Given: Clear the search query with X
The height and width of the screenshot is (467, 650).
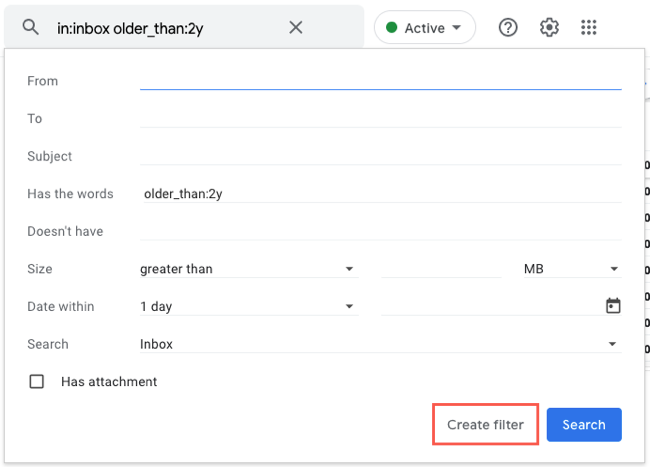Looking at the screenshot, I should (x=296, y=28).
